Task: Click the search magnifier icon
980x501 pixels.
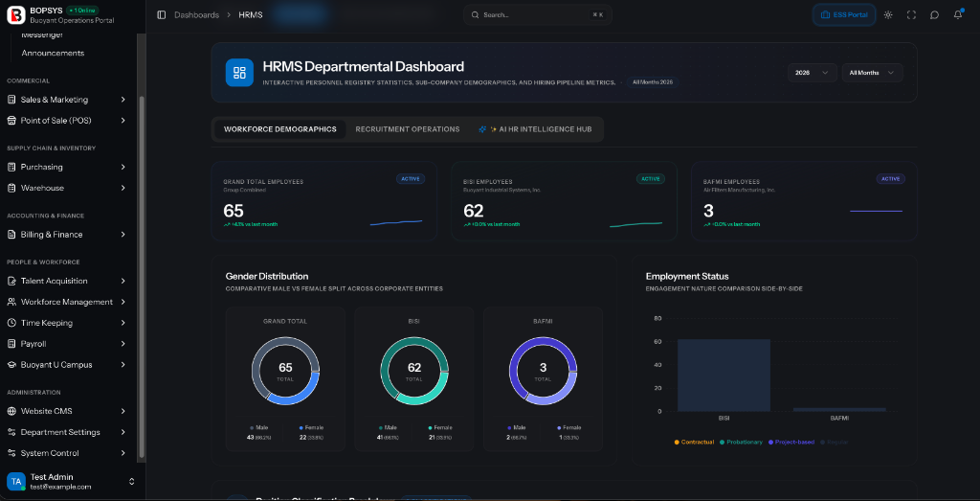Action: pyautogui.click(x=475, y=15)
